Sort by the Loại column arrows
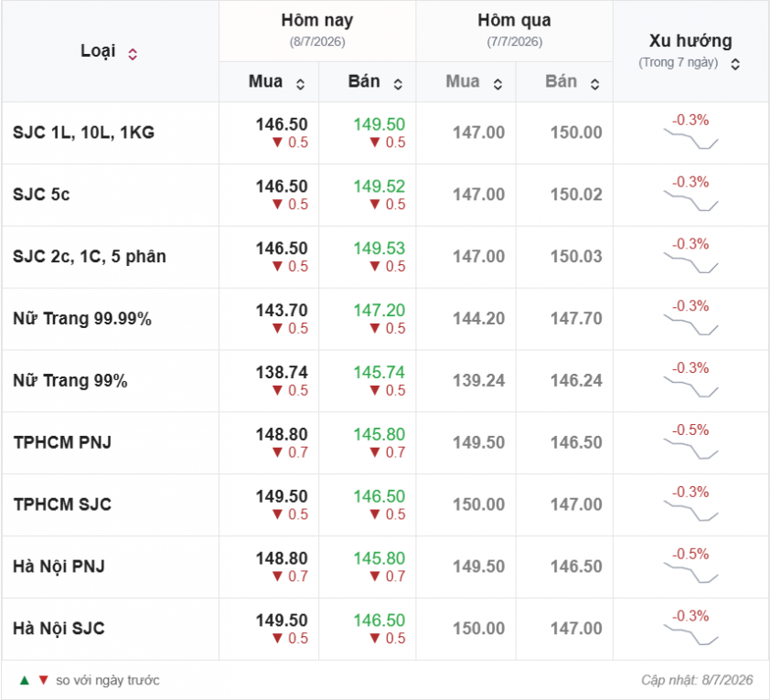 pos(133,54)
